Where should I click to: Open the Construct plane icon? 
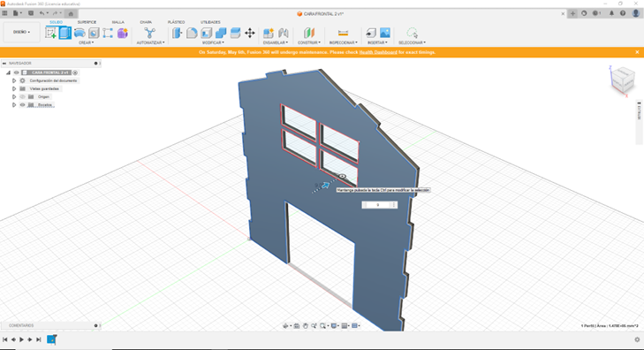coord(309,33)
